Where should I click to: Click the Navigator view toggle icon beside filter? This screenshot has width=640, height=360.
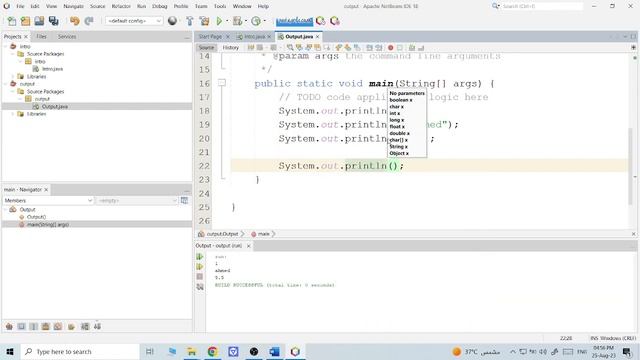click(x=184, y=200)
